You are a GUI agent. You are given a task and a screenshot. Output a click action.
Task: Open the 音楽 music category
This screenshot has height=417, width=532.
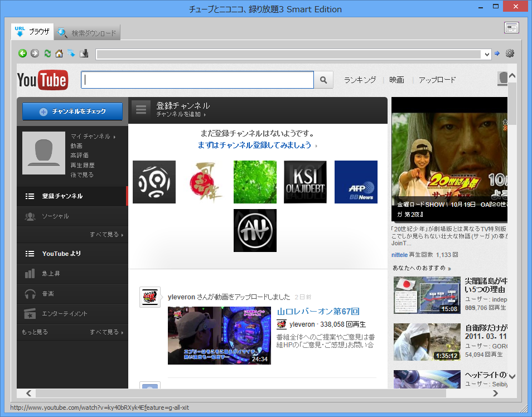point(72,293)
